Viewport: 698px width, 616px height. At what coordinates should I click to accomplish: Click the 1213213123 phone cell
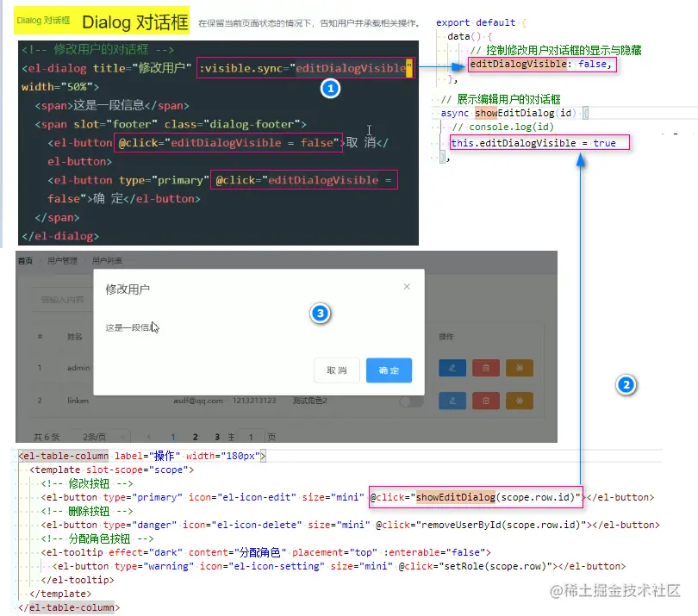click(254, 401)
